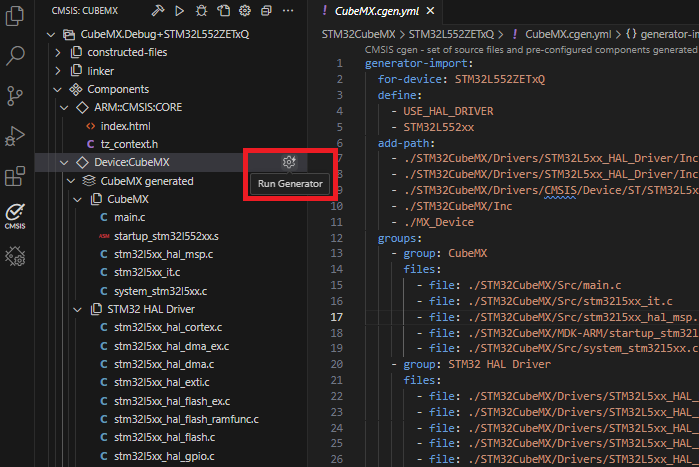Select the CMSIS view in activity bar

(15, 215)
